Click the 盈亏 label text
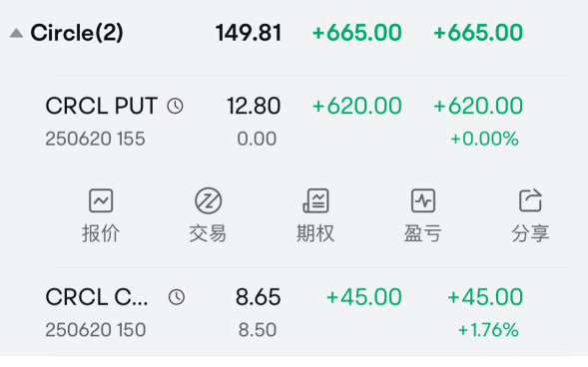 click(423, 233)
